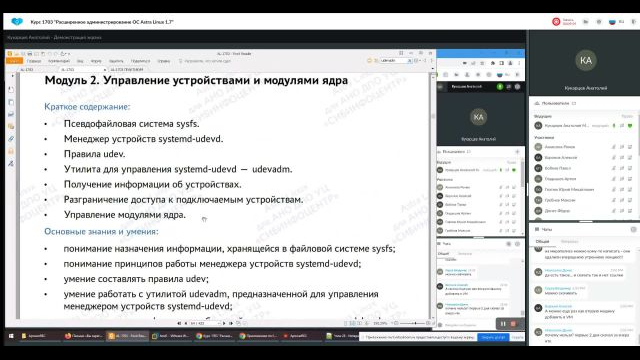Switch to the Общий chat tab

click(542, 241)
